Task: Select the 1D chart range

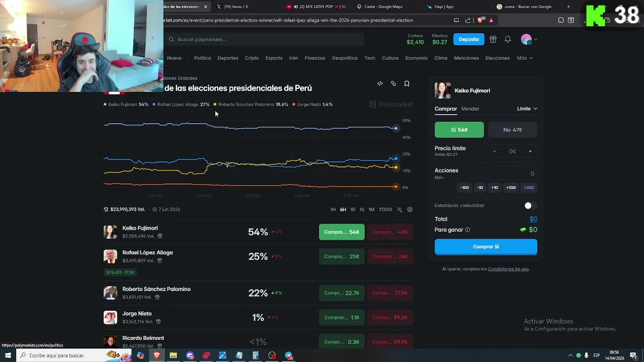Action: pyautogui.click(x=353, y=210)
